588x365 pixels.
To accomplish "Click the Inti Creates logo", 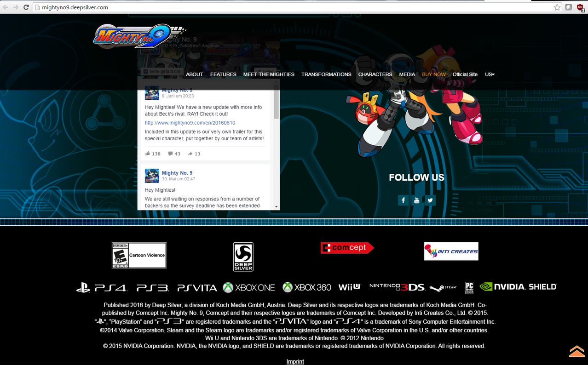I will tap(451, 251).
